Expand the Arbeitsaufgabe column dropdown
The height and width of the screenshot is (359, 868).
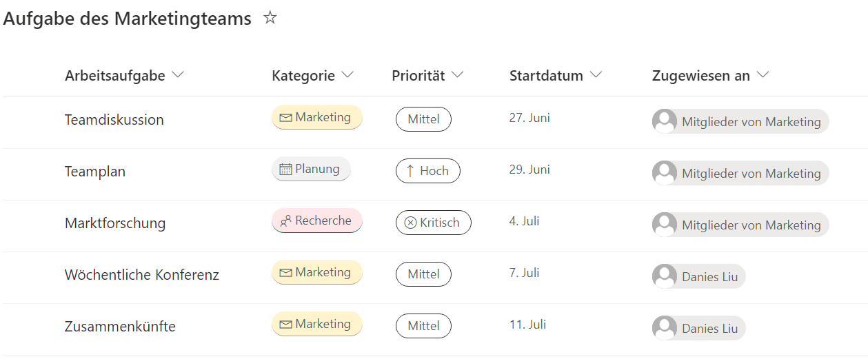click(x=178, y=75)
